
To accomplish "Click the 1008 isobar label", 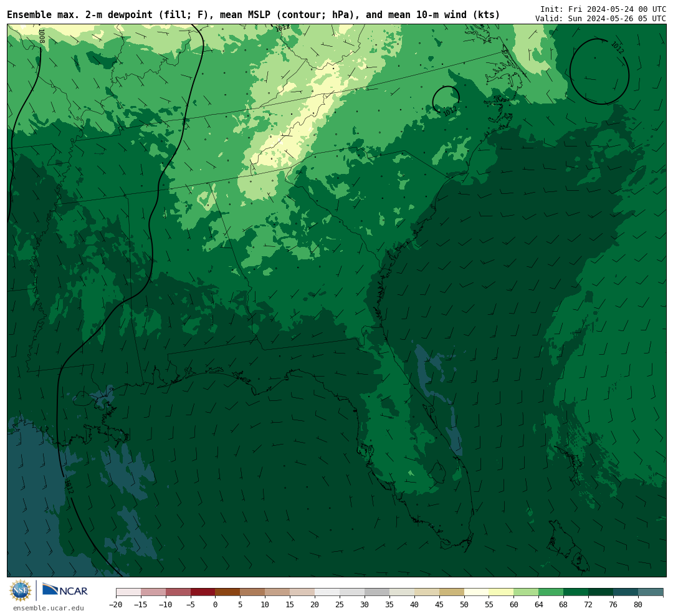I will (x=42, y=36).
